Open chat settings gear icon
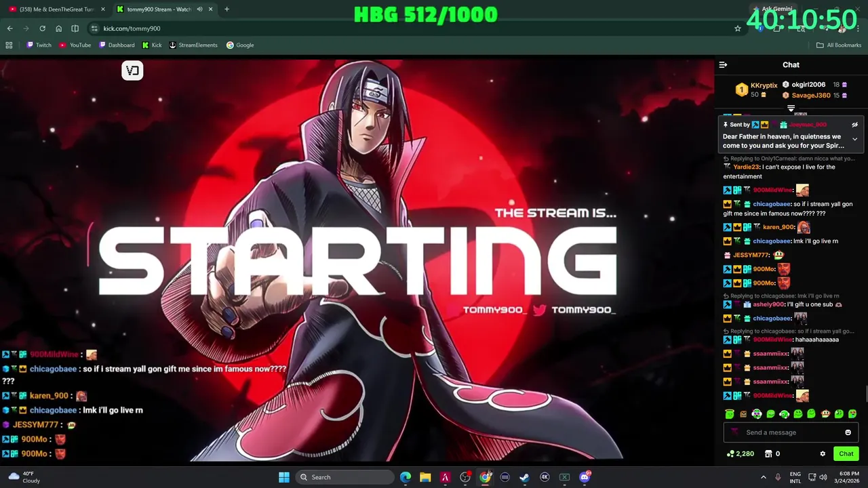This screenshot has width=868, height=488. click(x=823, y=454)
